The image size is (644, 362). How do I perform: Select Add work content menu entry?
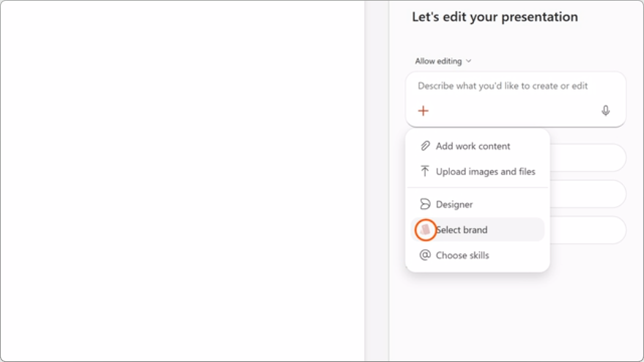coord(477,146)
